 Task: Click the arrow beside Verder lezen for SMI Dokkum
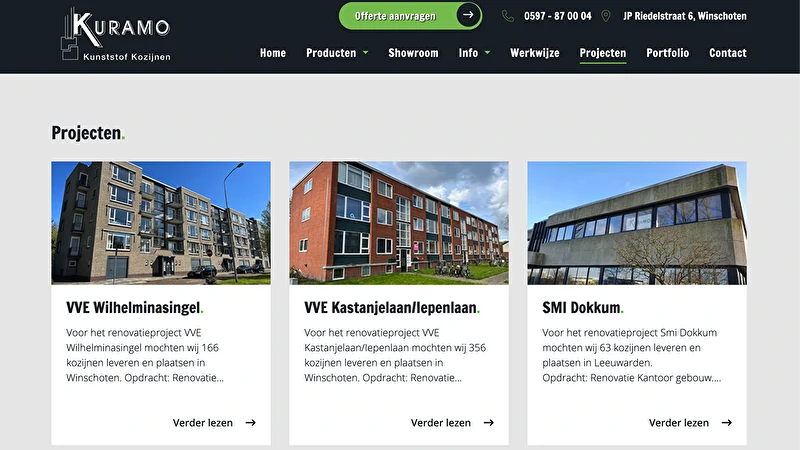(727, 422)
